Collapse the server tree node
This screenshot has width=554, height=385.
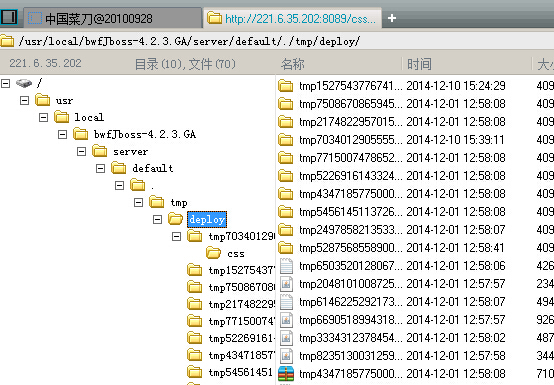tap(82, 151)
